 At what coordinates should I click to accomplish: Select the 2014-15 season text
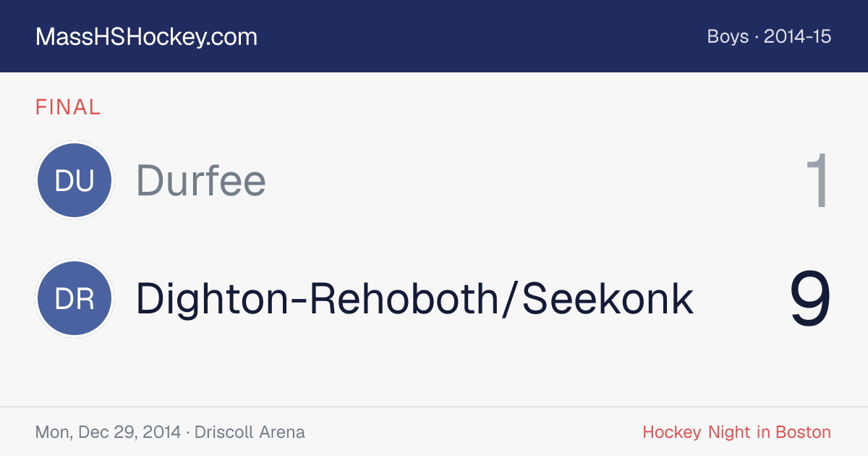pos(798,37)
